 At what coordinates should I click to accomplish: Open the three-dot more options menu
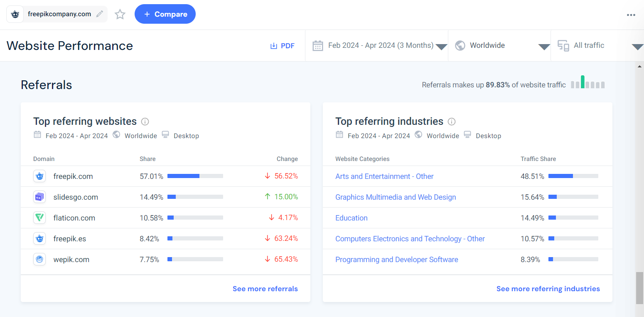pos(631,15)
